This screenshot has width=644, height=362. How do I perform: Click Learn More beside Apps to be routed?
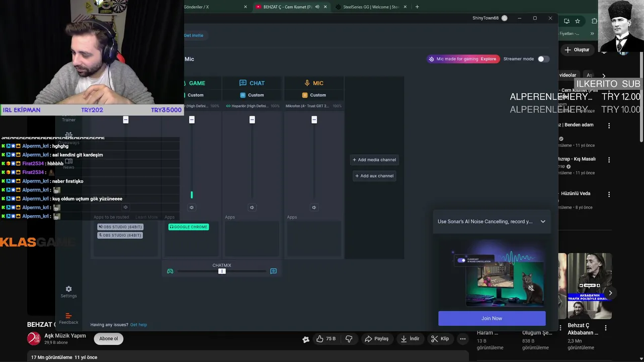(x=146, y=217)
